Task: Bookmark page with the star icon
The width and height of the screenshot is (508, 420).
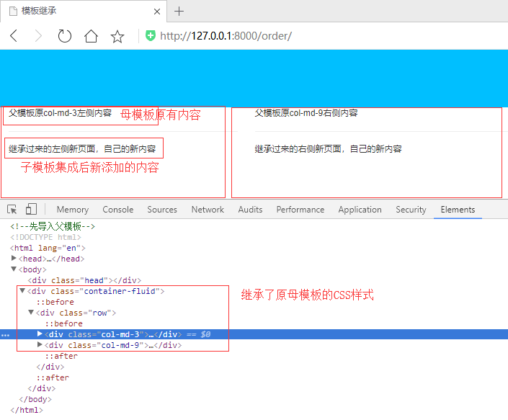Action: [x=117, y=36]
